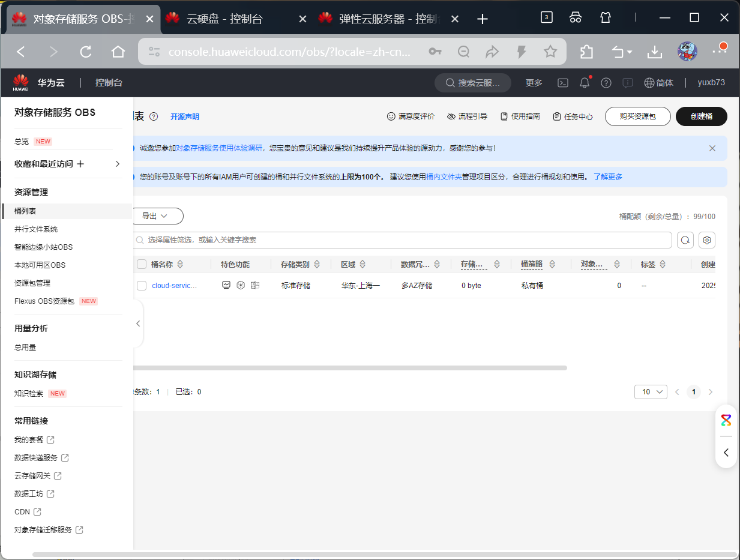Click the filter search box for buckets
Viewport: 740px width, 560px height.
pyautogui.click(x=402, y=240)
